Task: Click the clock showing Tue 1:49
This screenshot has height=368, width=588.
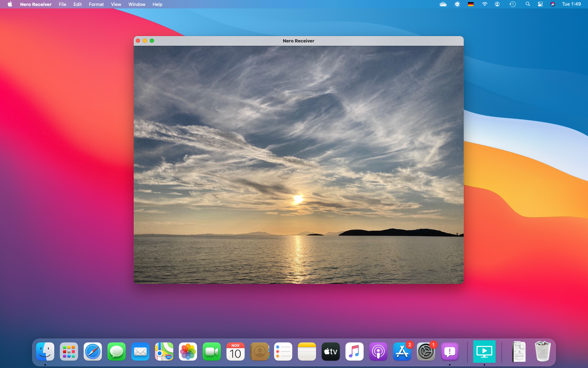Action: [x=571, y=4]
